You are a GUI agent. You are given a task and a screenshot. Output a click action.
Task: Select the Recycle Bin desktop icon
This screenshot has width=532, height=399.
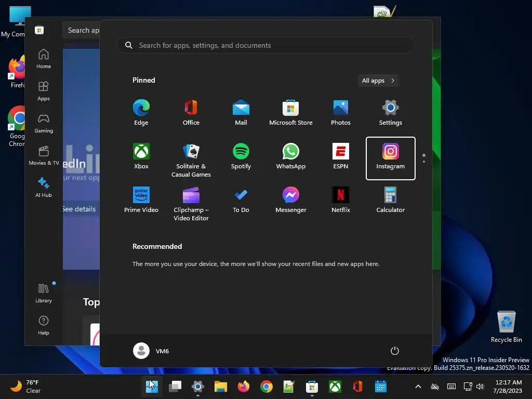click(x=506, y=327)
